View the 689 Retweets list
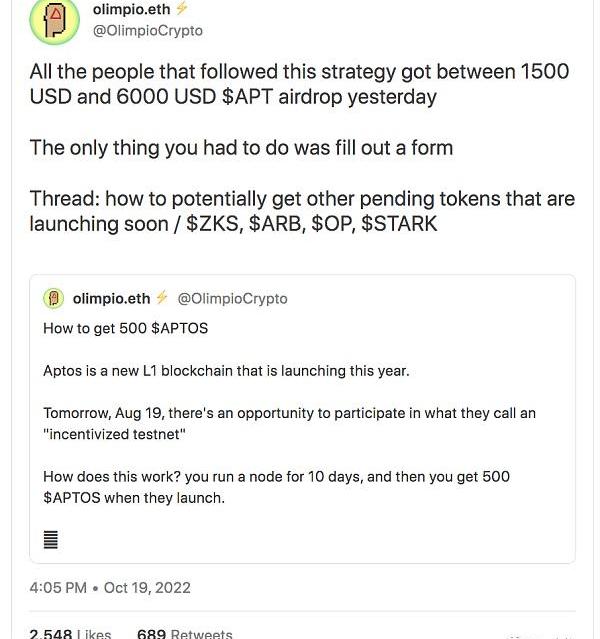The height and width of the screenshot is (639, 600). 185,633
